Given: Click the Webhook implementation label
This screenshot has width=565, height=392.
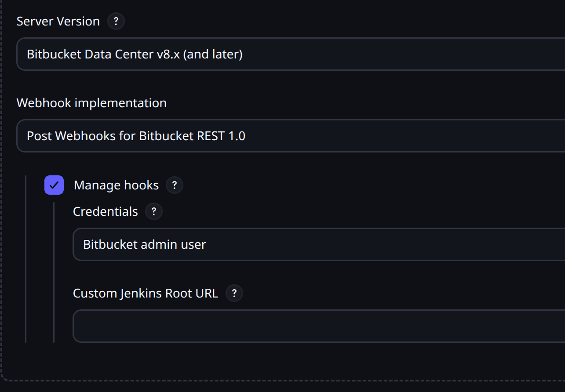Looking at the screenshot, I should [x=91, y=103].
